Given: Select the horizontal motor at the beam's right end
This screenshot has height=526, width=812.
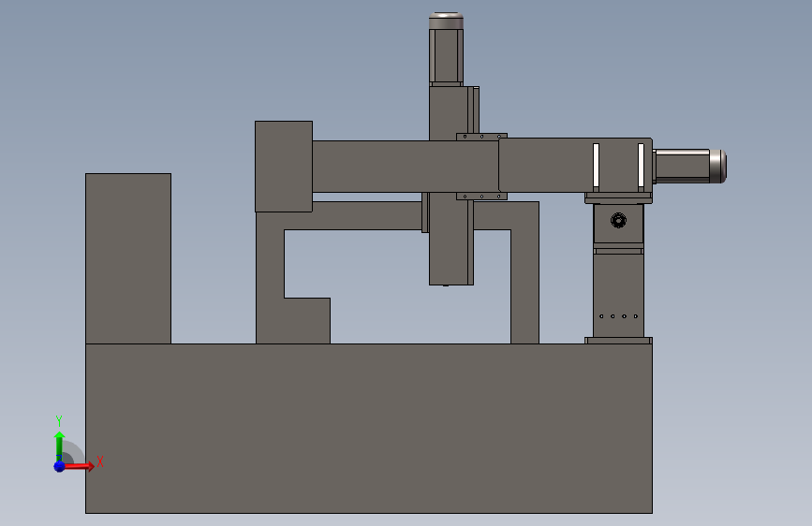Looking at the screenshot, I should tap(690, 167).
